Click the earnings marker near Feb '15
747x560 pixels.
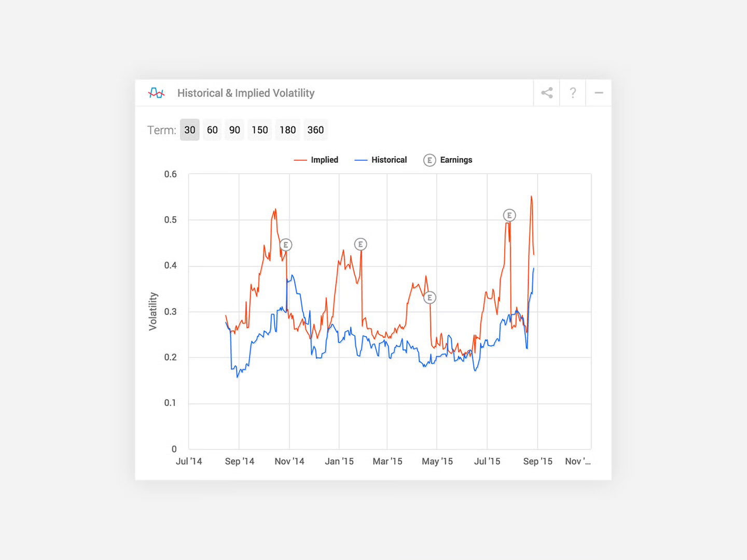click(361, 244)
